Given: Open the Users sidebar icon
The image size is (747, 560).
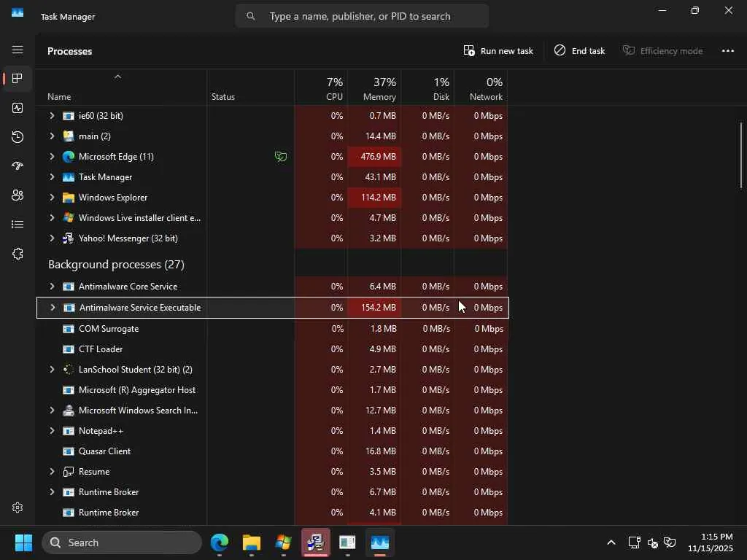Looking at the screenshot, I should tap(18, 195).
